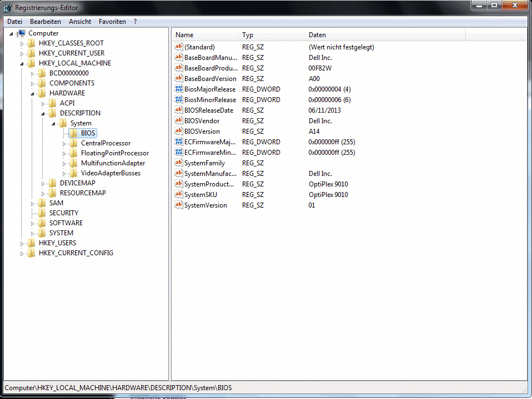
Task: Click the string icon beside SystemProduct... value
Action: 179,184
